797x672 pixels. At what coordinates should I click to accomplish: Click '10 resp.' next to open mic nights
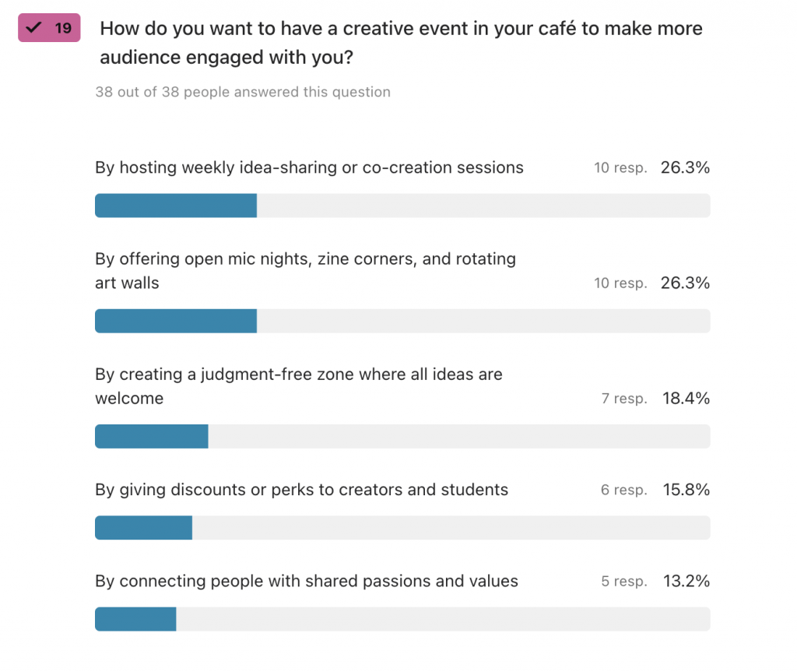coord(620,283)
